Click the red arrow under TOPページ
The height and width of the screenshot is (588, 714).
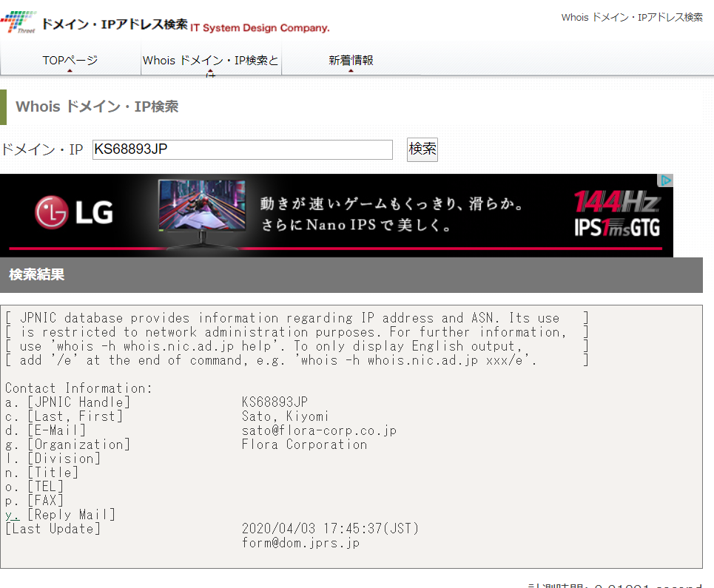(x=70, y=71)
